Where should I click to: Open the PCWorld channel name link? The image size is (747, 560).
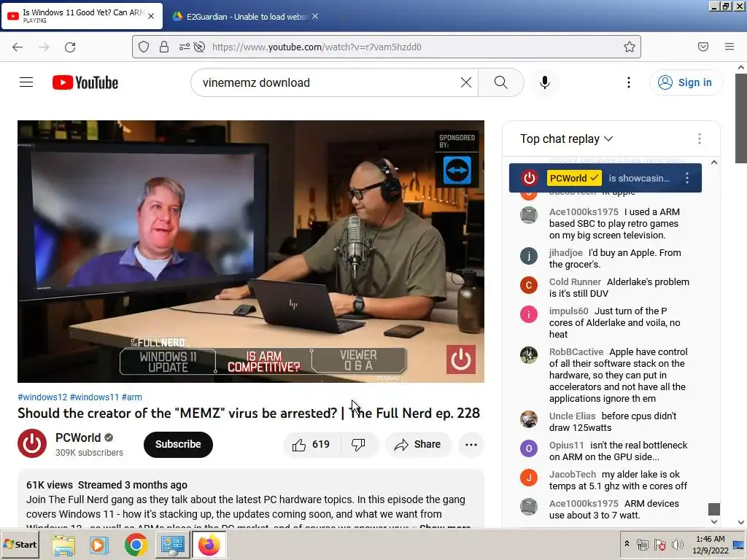[x=78, y=437]
